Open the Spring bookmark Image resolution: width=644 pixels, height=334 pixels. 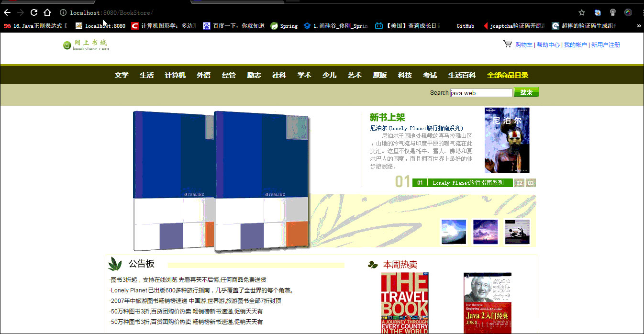tap(284, 26)
